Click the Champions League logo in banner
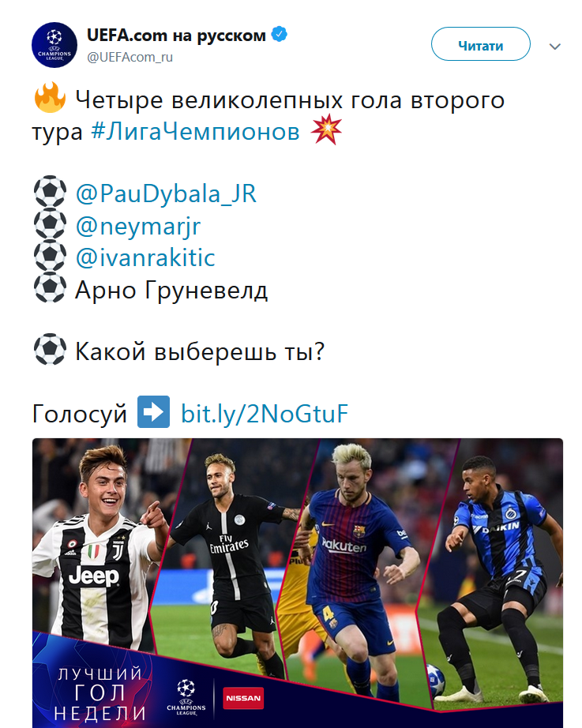Viewport: 582px width, 728px height. (x=186, y=697)
